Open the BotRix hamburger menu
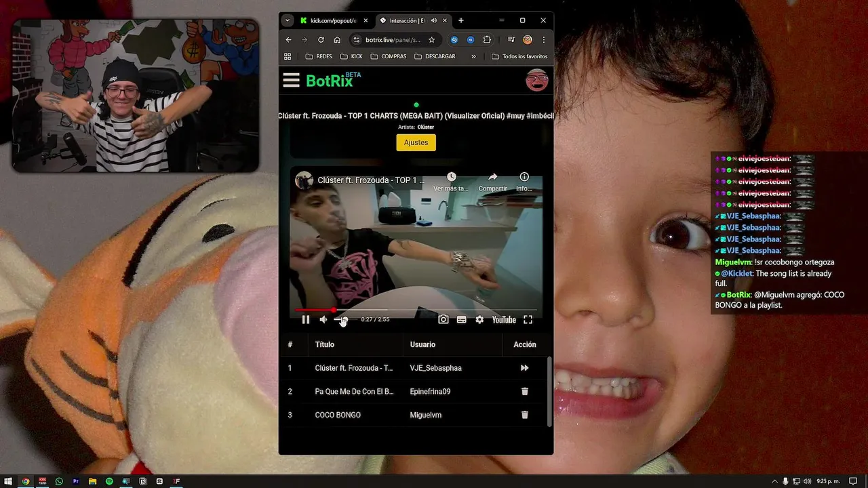 tap(292, 81)
